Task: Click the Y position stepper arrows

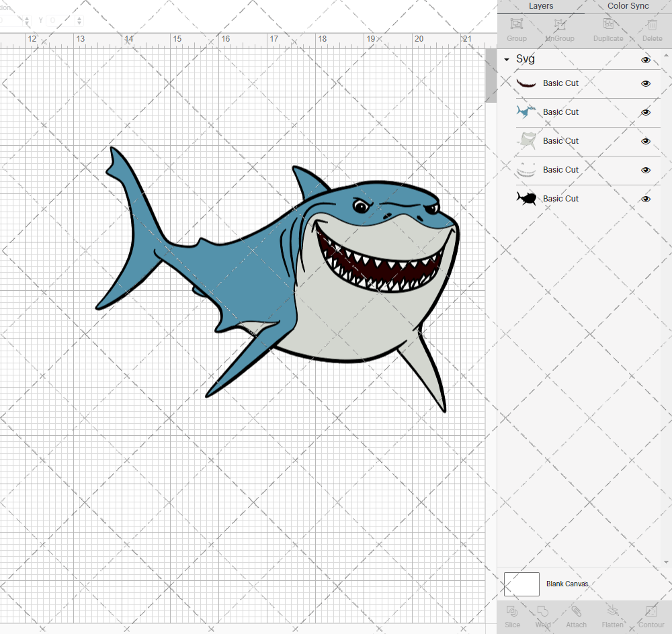Action: (x=79, y=20)
